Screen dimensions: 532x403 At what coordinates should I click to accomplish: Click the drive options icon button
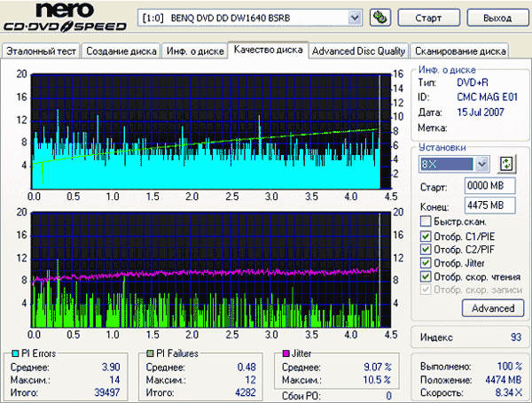tap(380, 18)
